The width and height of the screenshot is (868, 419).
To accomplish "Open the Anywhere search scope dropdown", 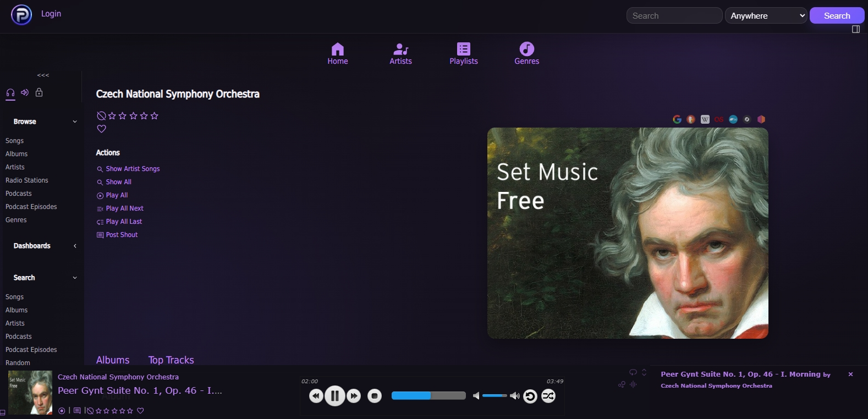I will coord(766,16).
